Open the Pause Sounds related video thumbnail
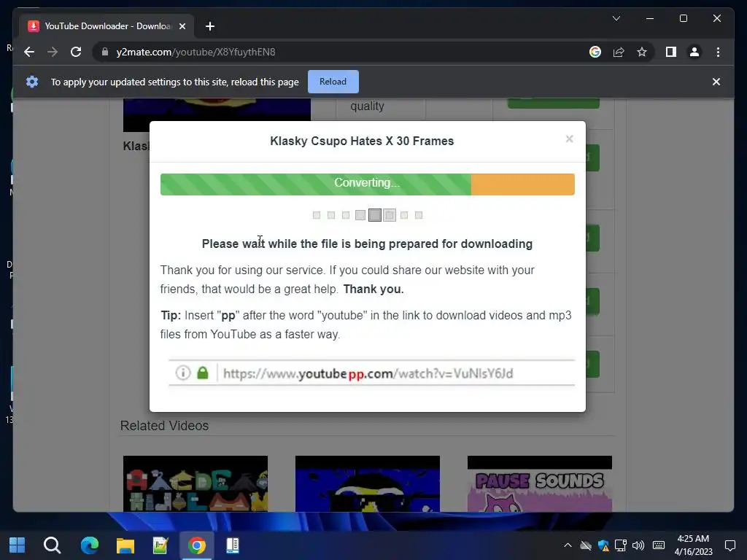This screenshot has height=560, width=747. point(539,484)
